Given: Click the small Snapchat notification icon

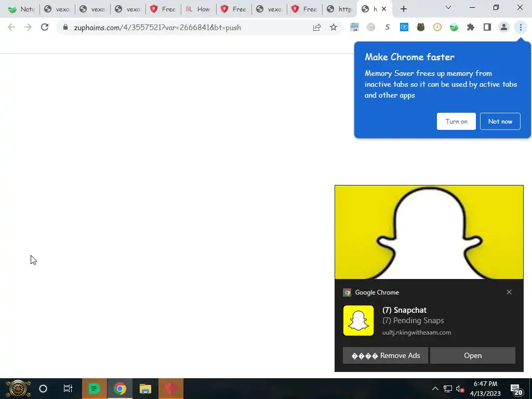Looking at the screenshot, I should click(x=358, y=321).
